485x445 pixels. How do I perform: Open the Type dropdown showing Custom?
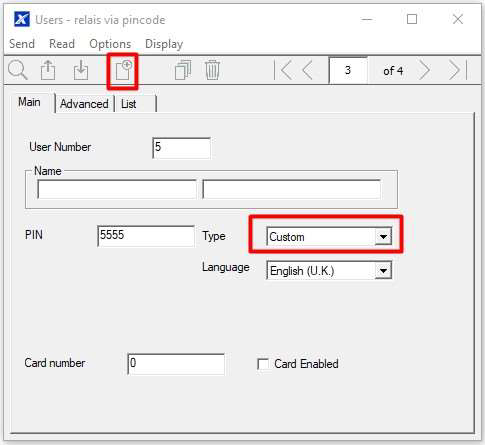(x=329, y=237)
